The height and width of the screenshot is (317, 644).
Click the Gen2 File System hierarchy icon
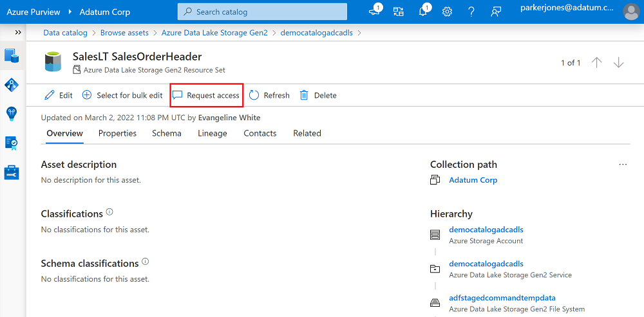pos(435,303)
